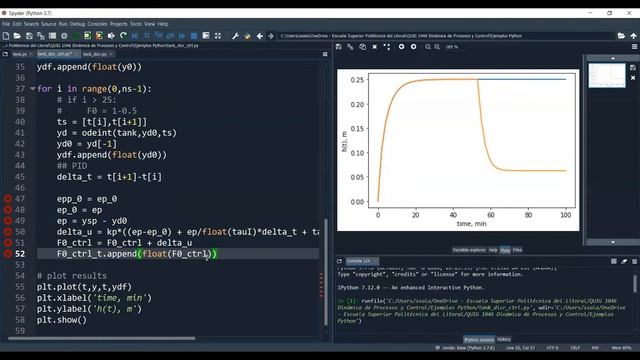Browse working directory folder icon

coord(621,36)
